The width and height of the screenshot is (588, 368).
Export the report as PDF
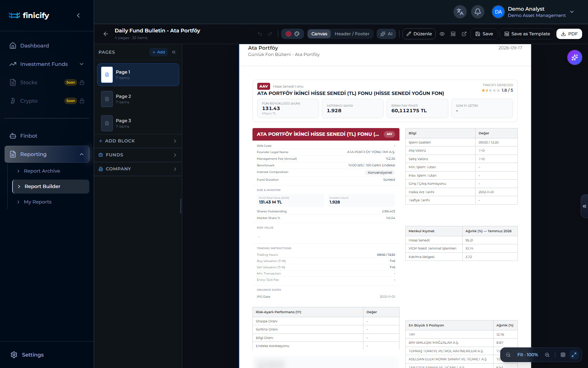569,34
